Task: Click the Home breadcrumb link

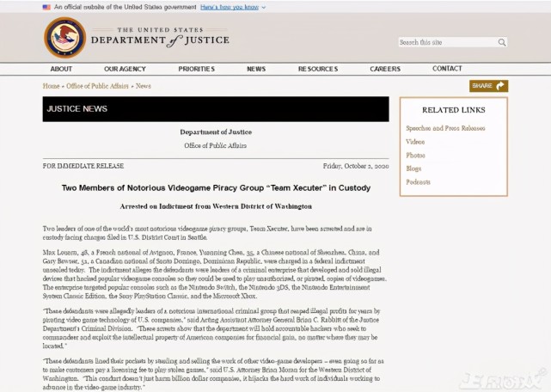Action: tap(51, 86)
